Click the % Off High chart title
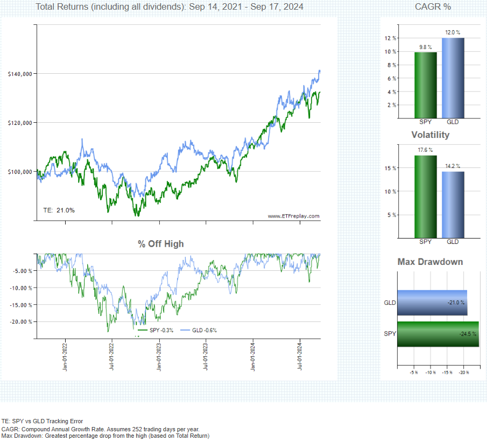Screen dimensions: 487x448 160,244
